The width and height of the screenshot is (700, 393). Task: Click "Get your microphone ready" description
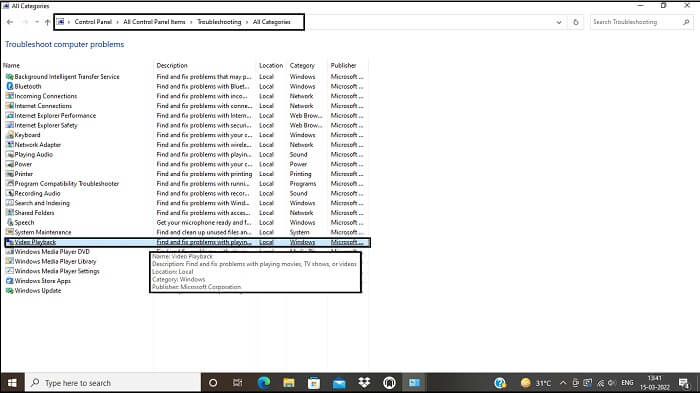point(204,222)
